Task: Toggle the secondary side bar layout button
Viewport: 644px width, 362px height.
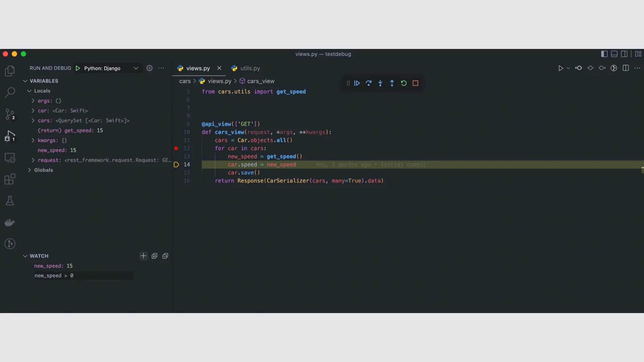Action: (x=624, y=54)
